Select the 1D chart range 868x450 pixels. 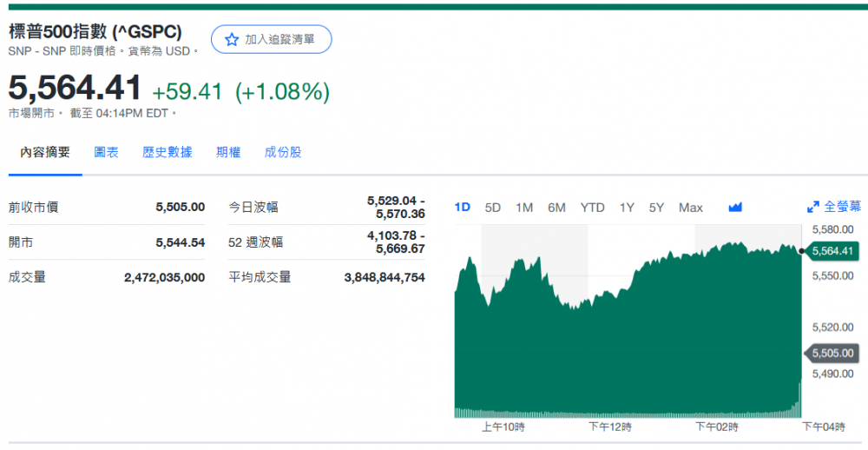pos(463,207)
